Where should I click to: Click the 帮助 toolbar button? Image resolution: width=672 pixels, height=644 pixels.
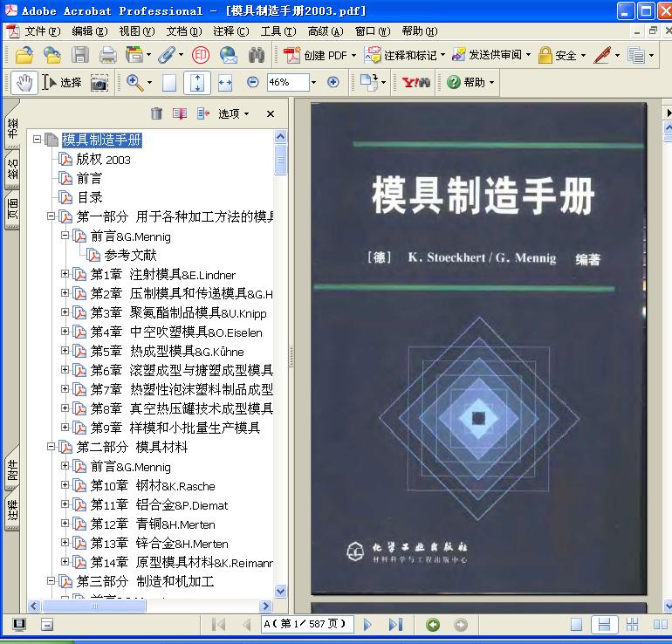(470, 82)
